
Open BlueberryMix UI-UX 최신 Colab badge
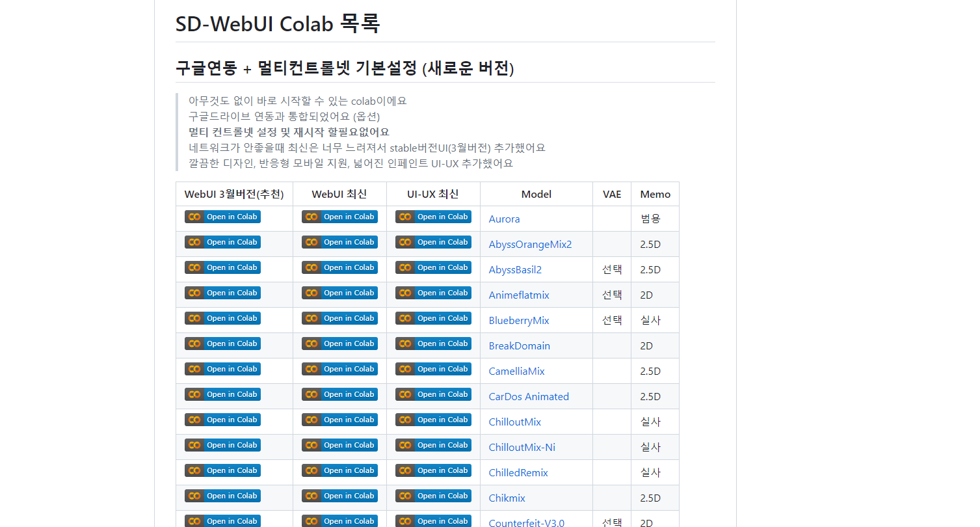433,318
